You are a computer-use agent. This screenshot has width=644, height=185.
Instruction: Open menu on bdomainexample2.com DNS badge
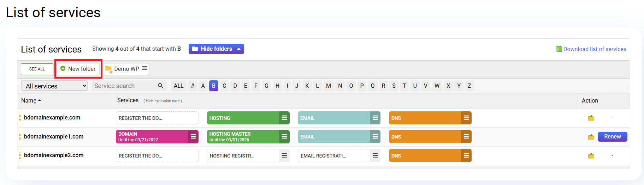466,156
